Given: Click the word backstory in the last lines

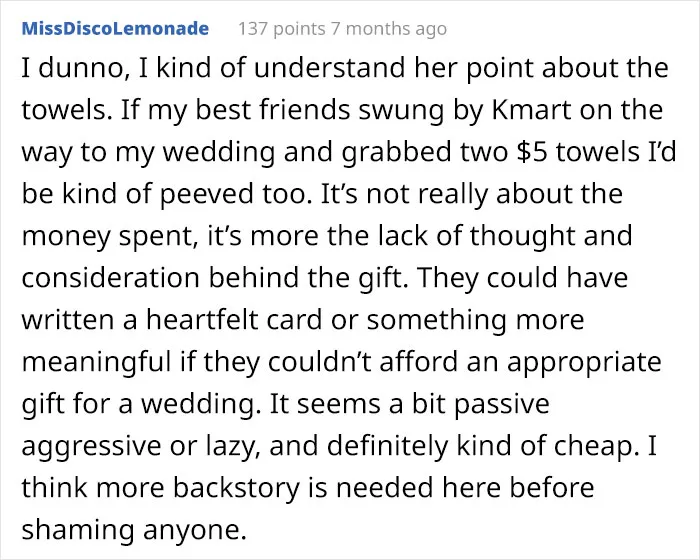Looking at the screenshot, I should click(236, 487).
